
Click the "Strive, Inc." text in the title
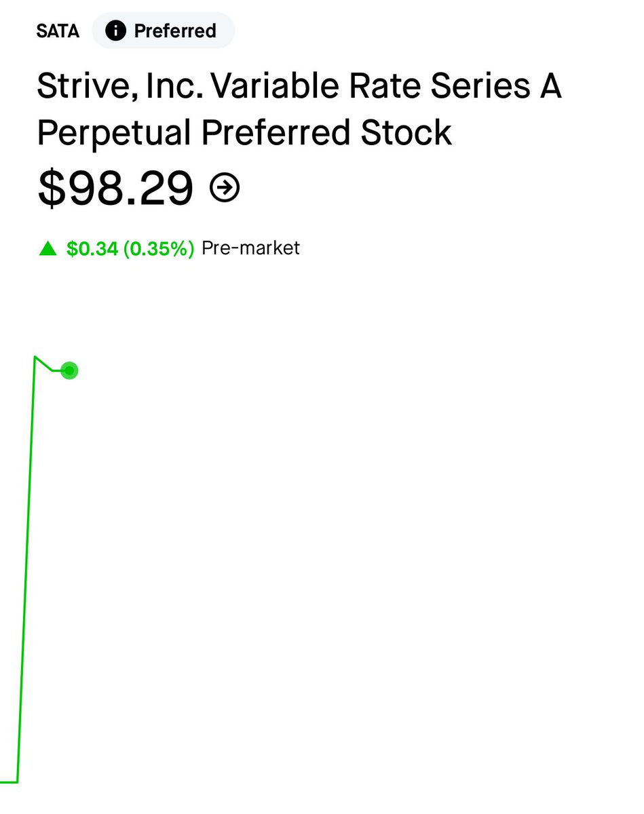117,87
